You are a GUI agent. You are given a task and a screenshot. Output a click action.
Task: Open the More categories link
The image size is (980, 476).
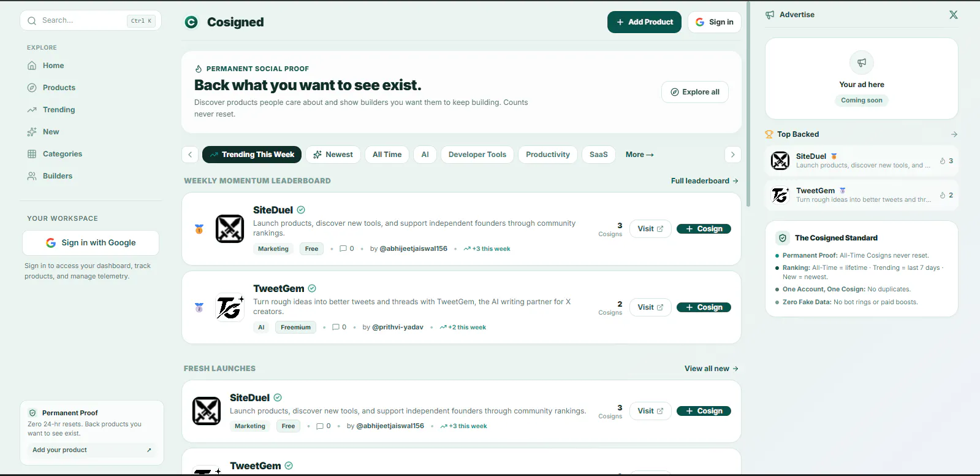tap(640, 155)
